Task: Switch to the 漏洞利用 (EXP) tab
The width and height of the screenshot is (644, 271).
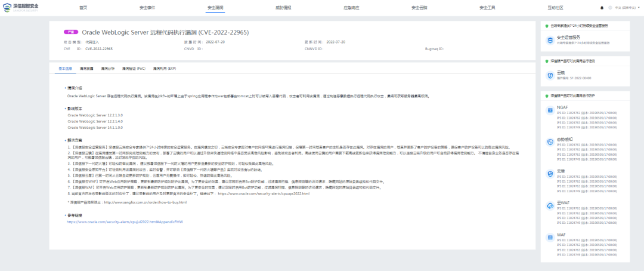Action: pyautogui.click(x=165, y=68)
